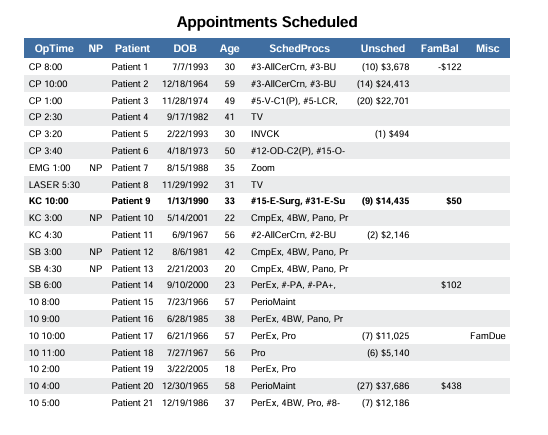The width and height of the screenshot is (548, 435).
Task: Select Patient 21 name cell
Action: pyautogui.click(x=132, y=403)
